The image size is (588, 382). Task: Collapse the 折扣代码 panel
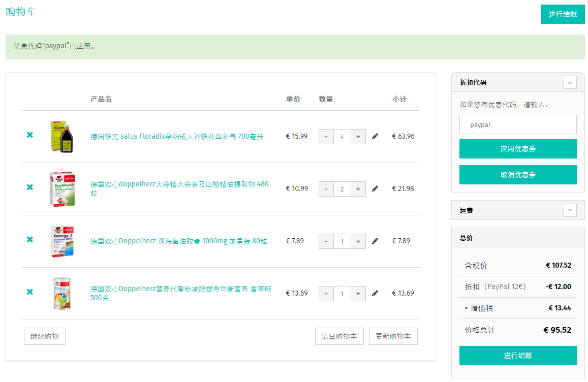[570, 82]
